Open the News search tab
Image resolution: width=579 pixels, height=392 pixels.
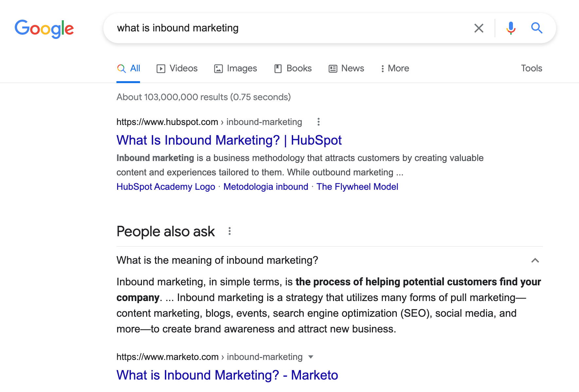click(346, 68)
